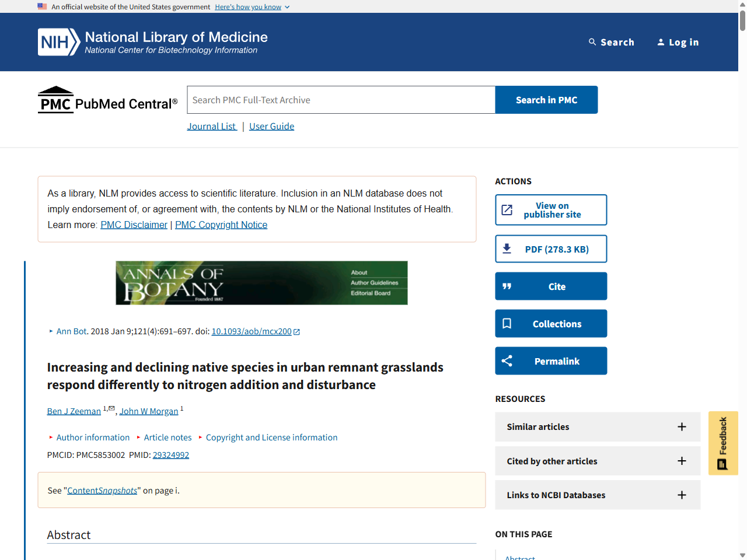Expand the Similar articles section

click(x=682, y=426)
